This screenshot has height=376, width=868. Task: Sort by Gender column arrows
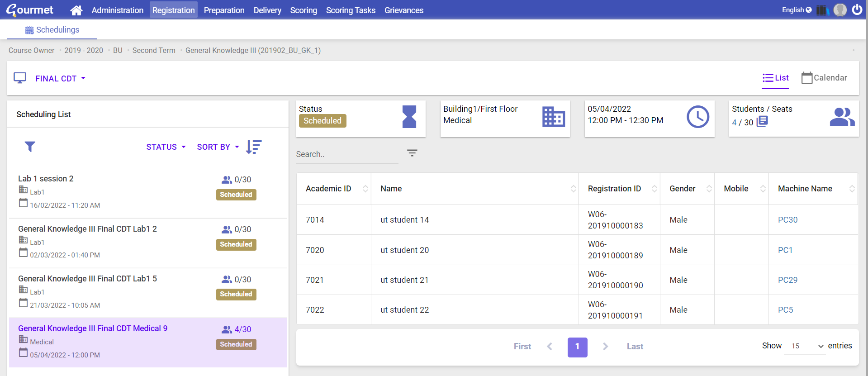pos(709,189)
